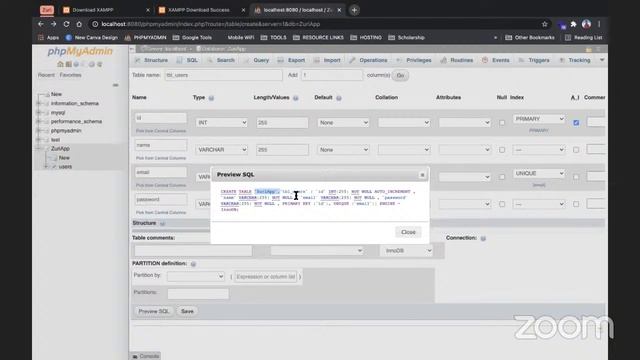The image size is (640, 360).
Task: Click the Save button
Action: [x=187, y=311]
